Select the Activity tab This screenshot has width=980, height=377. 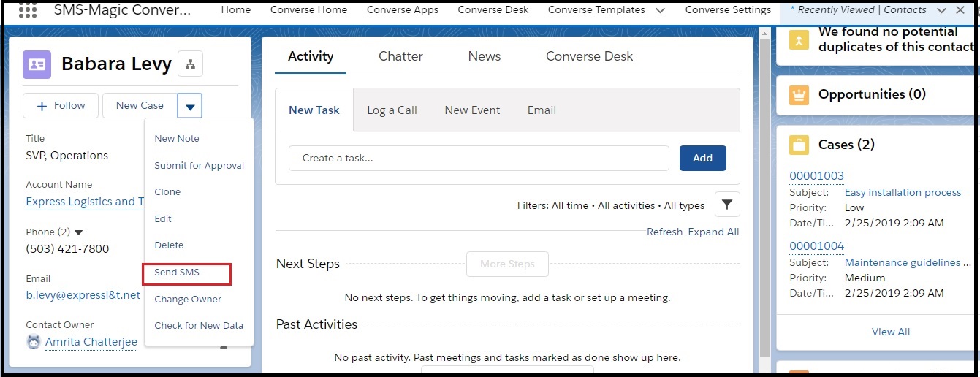pyautogui.click(x=311, y=56)
